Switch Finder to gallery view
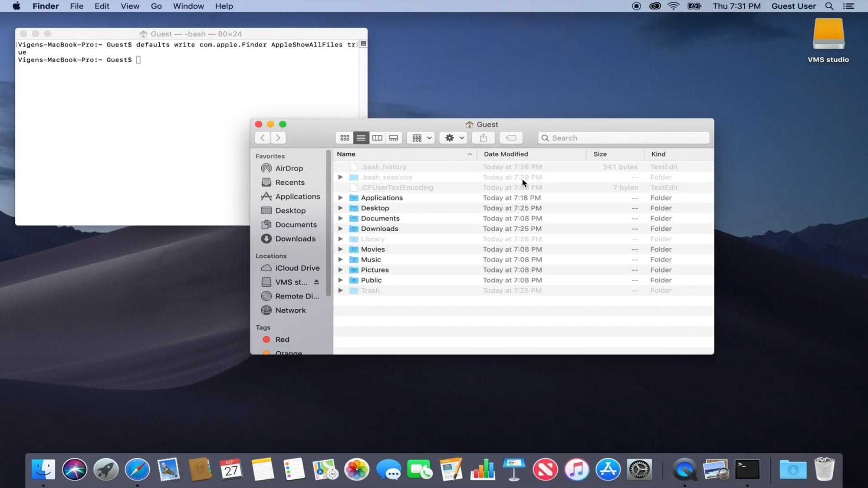 click(x=394, y=138)
